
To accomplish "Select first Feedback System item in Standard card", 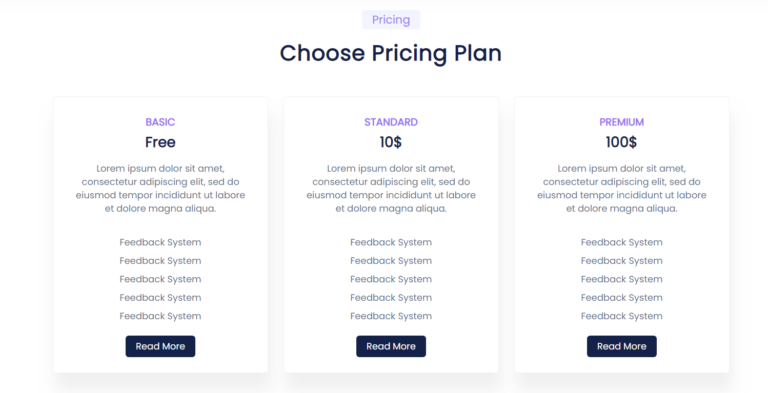I will click(x=391, y=242).
